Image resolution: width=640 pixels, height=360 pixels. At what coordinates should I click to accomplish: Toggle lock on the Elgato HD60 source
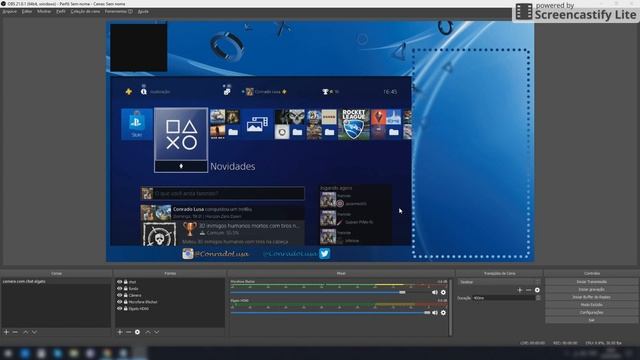(126, 309)
